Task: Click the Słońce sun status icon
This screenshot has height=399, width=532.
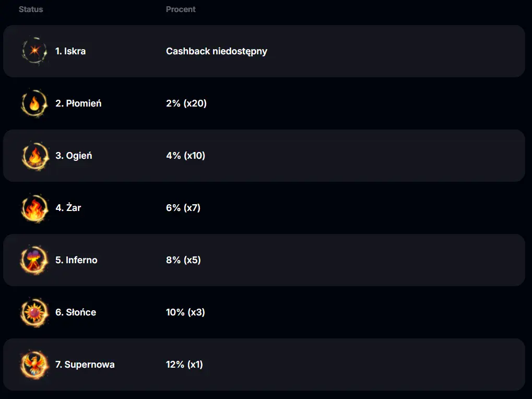Action: point(34,312)
